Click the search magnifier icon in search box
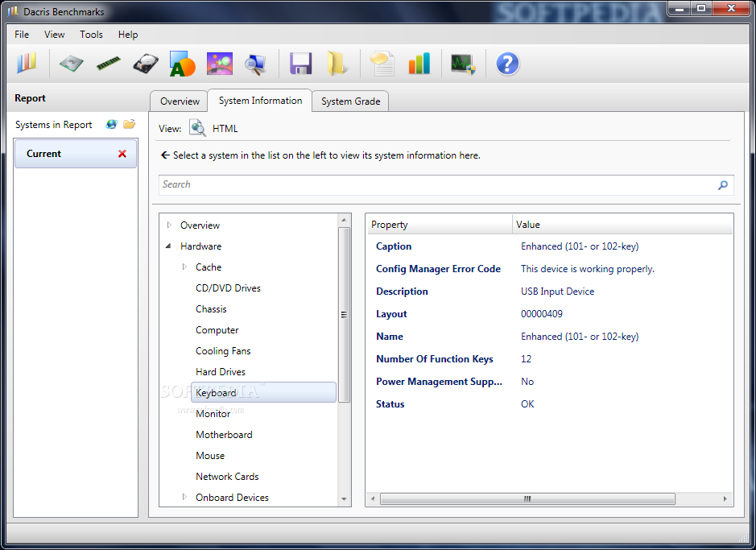756x550 pixels. 723,185
